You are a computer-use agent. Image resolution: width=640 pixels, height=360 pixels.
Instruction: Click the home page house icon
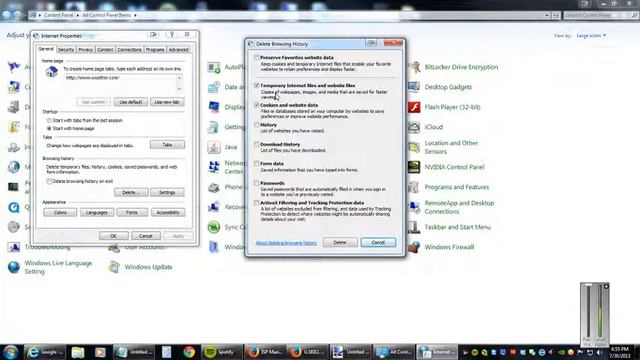(x=51, y=72)
